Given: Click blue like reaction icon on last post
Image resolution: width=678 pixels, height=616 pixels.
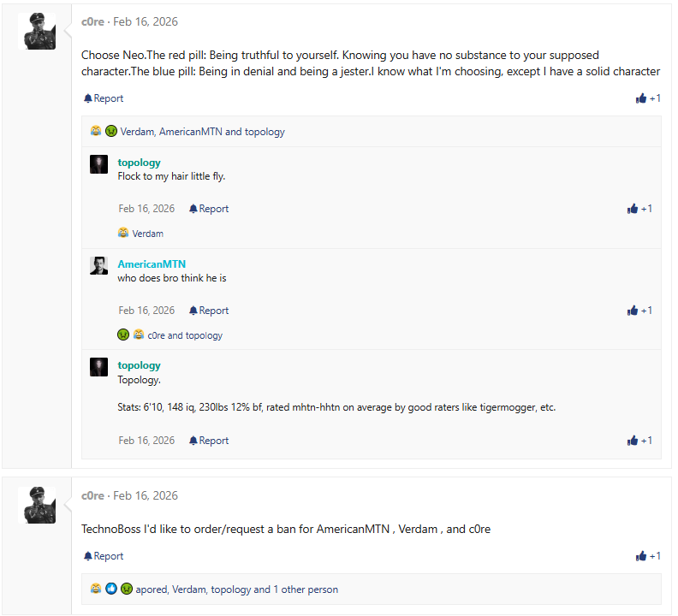Looking at the screenshot, I should click(x=111, y=589).
